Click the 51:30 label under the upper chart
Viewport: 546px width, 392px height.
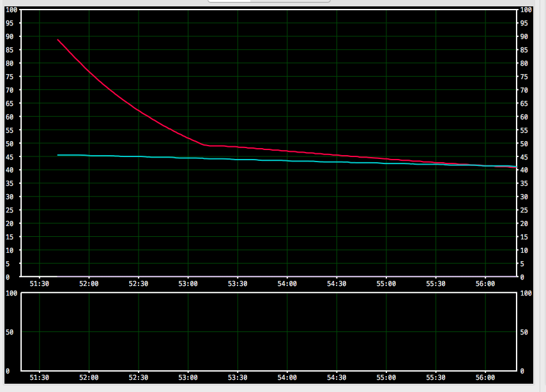click(x=40, y=283)
